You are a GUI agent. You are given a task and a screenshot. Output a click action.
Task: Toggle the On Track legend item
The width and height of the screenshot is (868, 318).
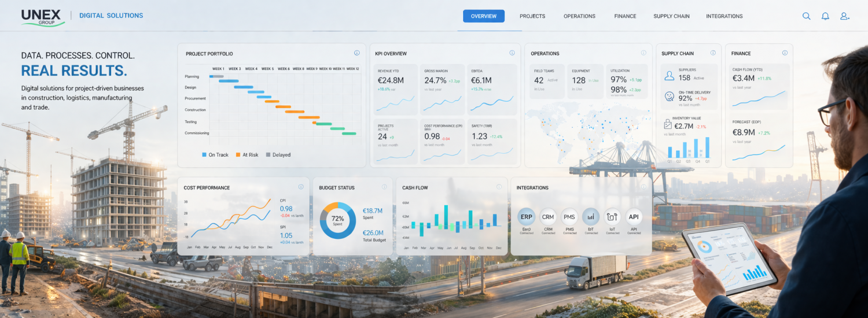pos(215,155)
